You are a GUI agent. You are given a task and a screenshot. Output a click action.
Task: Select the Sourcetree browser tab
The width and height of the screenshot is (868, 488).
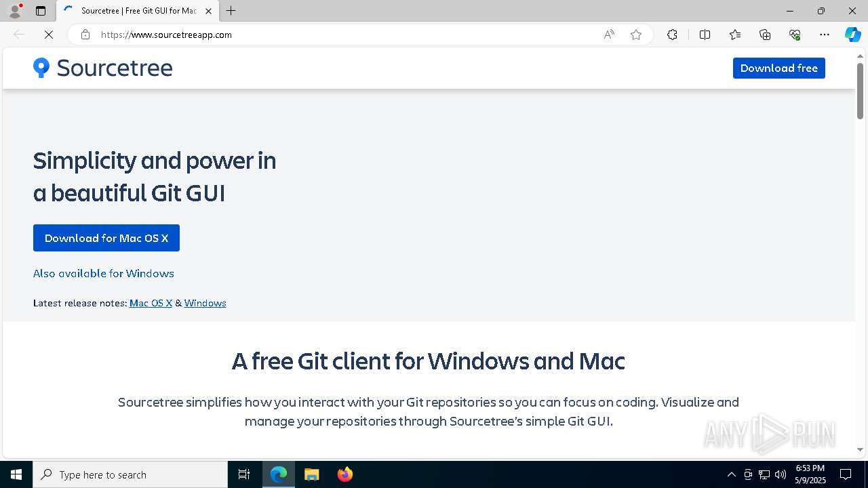click(x=138, y=11)
